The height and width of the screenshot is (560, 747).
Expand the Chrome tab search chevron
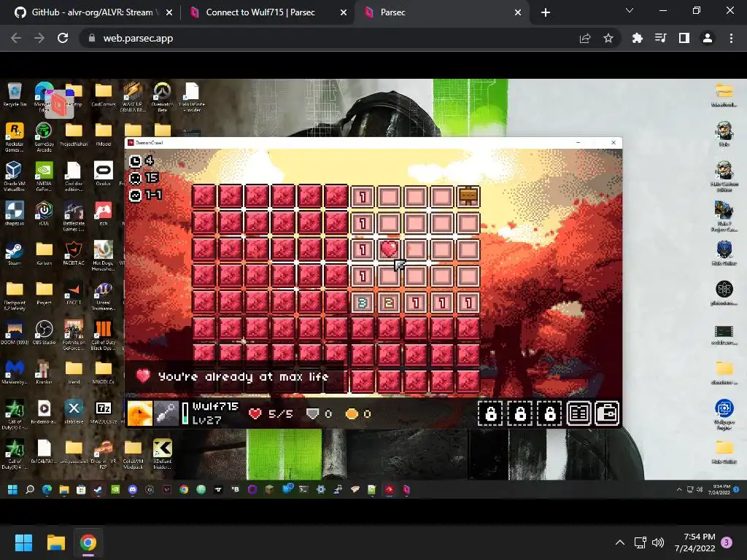[630, 10]
